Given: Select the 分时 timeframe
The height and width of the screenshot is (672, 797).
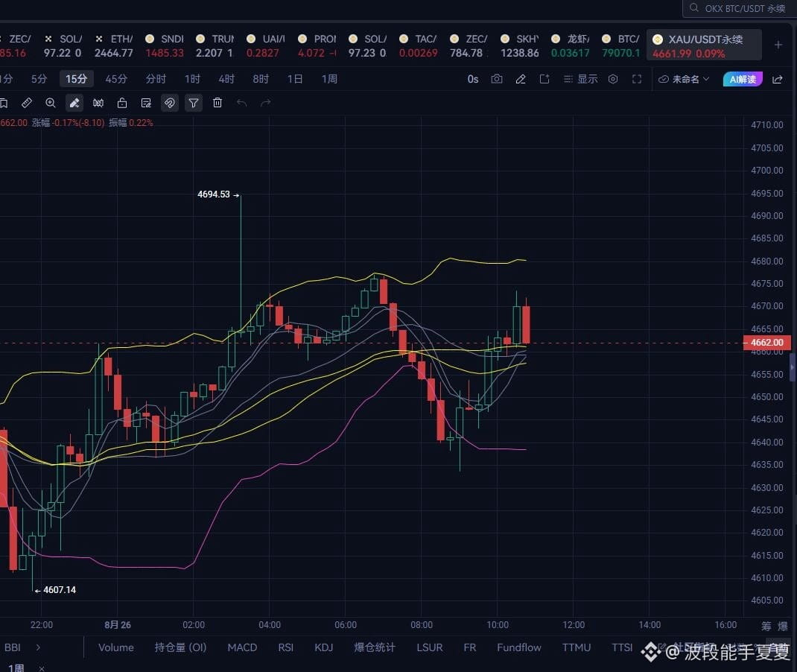Looking at the screenshot, I should (156, 79).
